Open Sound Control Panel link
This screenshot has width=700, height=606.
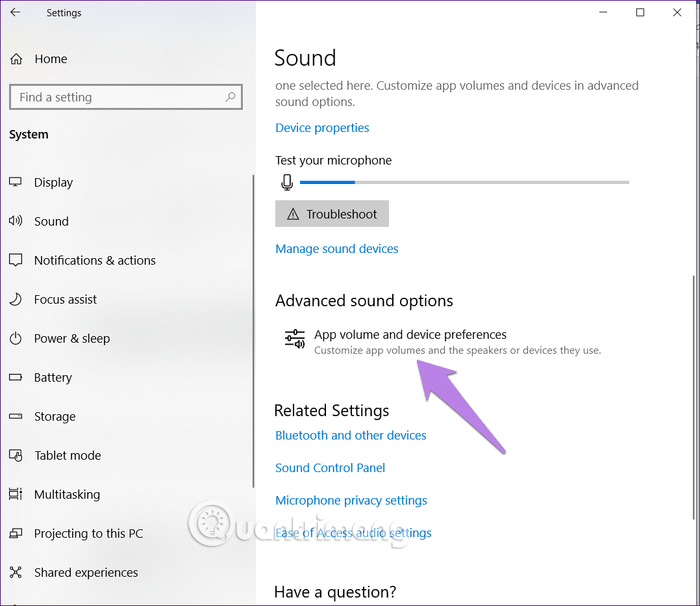point(330,468)
